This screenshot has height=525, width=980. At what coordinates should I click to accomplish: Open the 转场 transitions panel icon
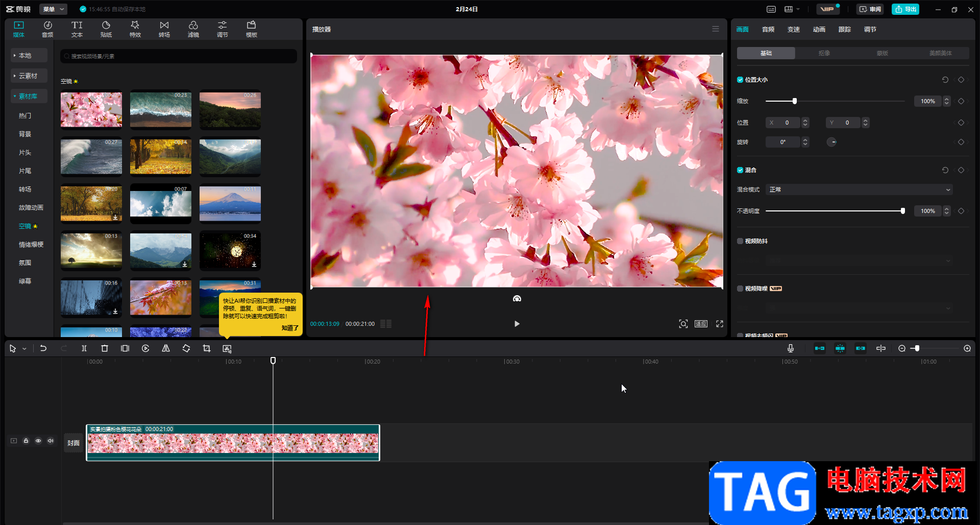pos(164,29)
